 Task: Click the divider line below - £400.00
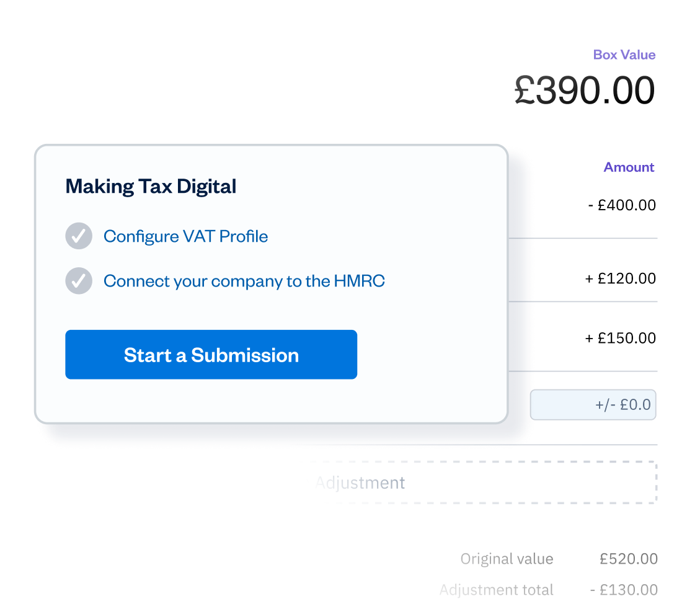click(583, 238)
